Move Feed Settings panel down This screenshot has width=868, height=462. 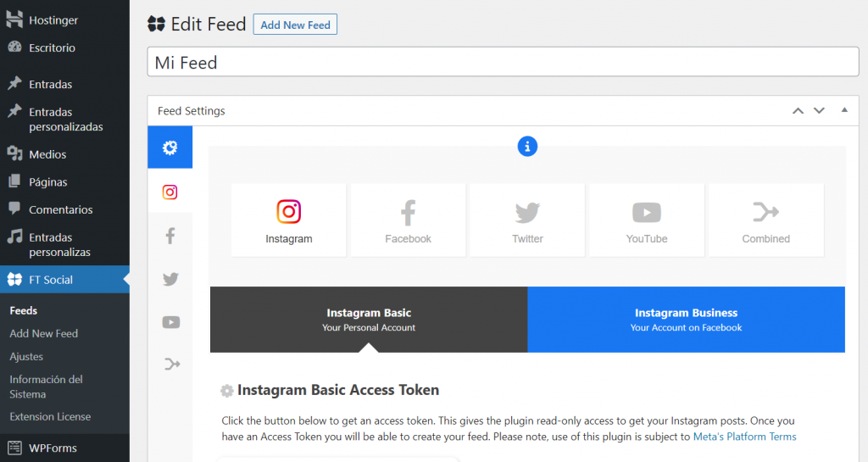coord(819,110)
